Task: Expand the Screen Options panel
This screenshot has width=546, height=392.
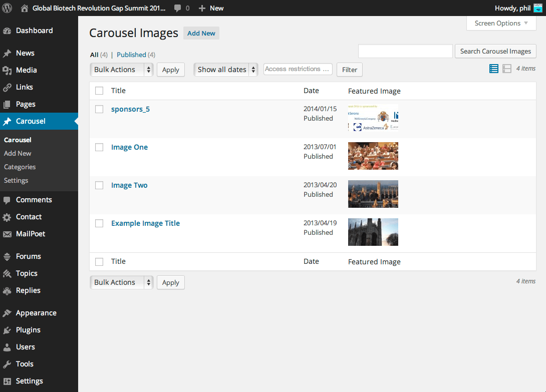Action: (x=500, y=23)
